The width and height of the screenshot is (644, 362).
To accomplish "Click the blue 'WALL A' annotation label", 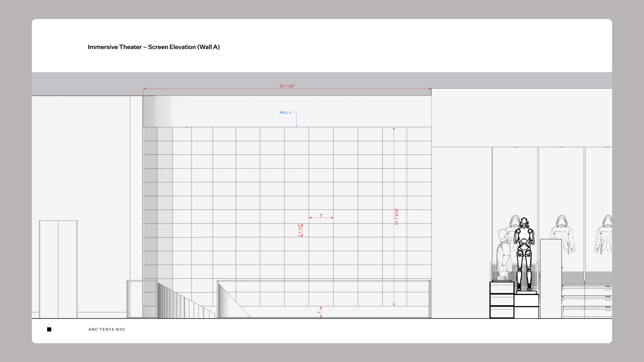I will (285, 113).
